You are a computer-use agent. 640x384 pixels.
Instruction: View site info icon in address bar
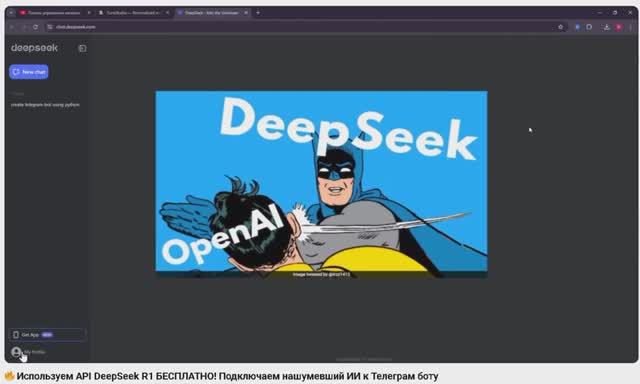tap(50, 27)
